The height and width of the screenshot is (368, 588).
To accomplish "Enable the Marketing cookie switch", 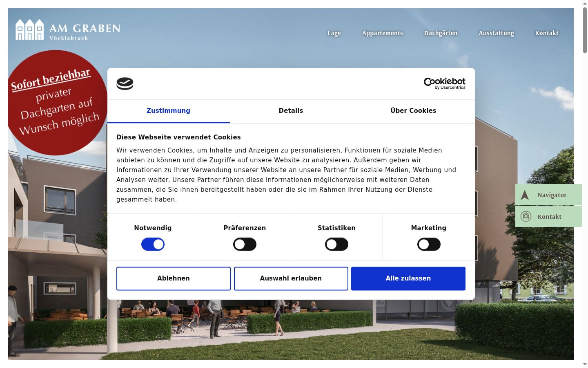I will (x=429, y=245).
